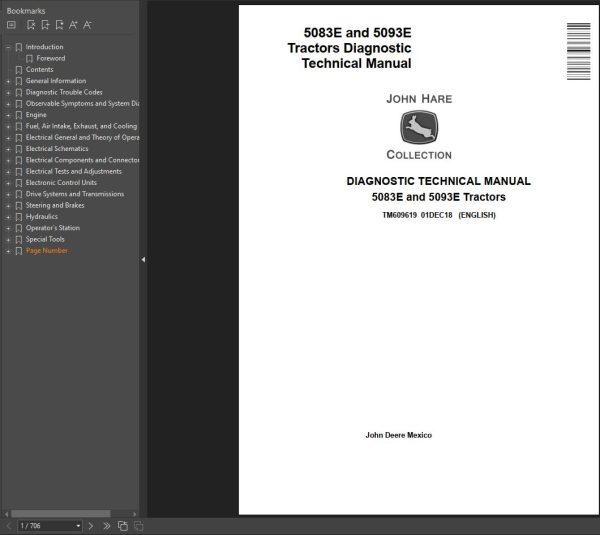Image resolution: width=600 pixels, height=535 pixels.
Task: Decrease bookmark text size with A-
Action: click(x=87, y=25)
